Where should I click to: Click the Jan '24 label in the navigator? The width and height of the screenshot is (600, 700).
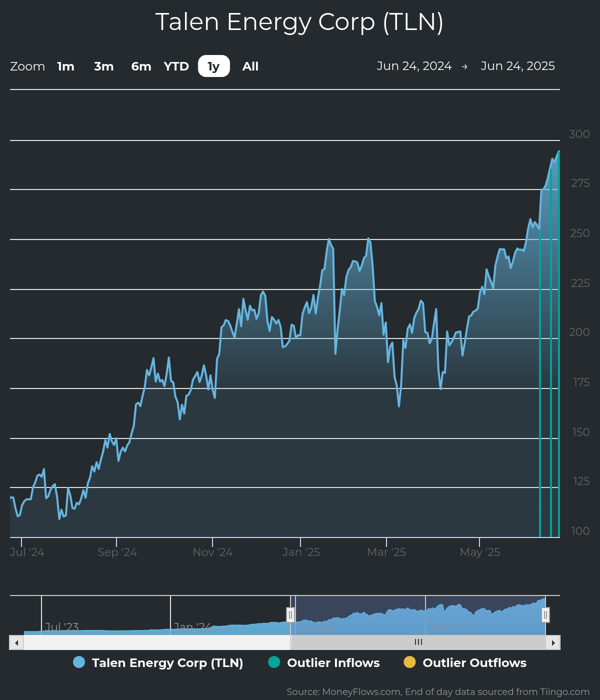click(192, 626)
